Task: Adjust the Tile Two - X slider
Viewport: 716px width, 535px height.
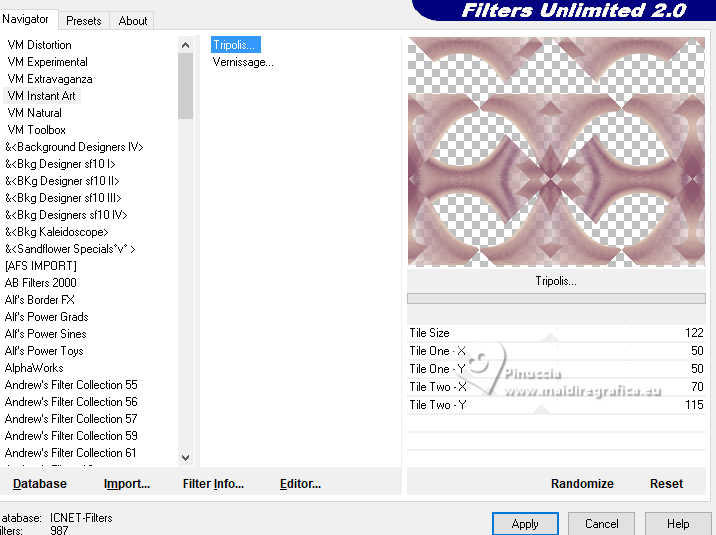Action: [x=556, y=387]
